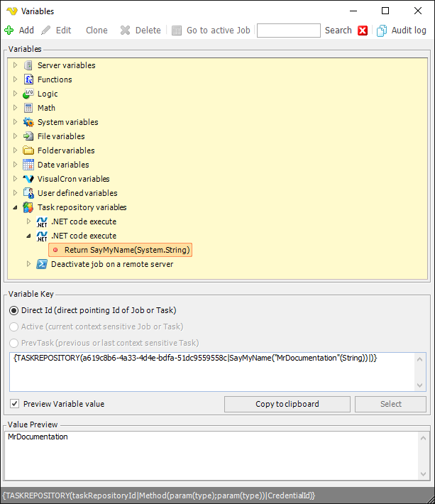Expand the System variables node

pyautogui.click(x=16, y=122)
